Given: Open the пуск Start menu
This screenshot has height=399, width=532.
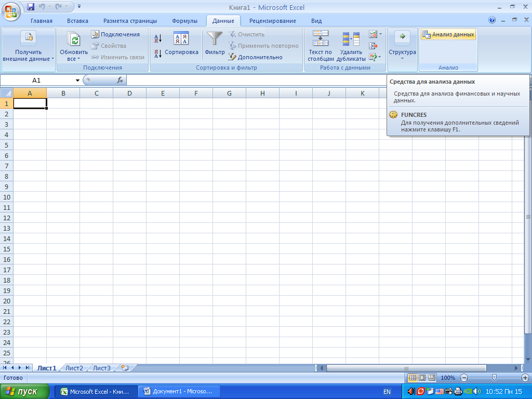Looking at the screenshot, I should (x=25, y=392).
